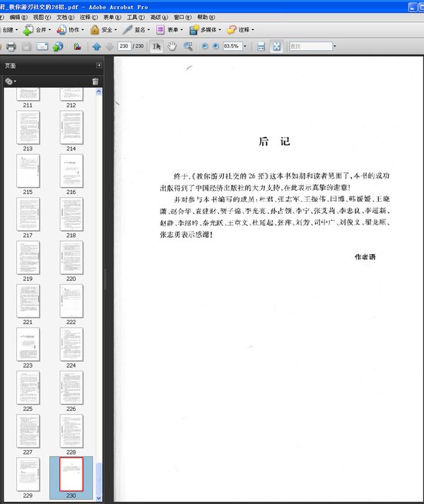
Task: Open the 表单 (Forms) menu bar item
Action: point(112,17)
